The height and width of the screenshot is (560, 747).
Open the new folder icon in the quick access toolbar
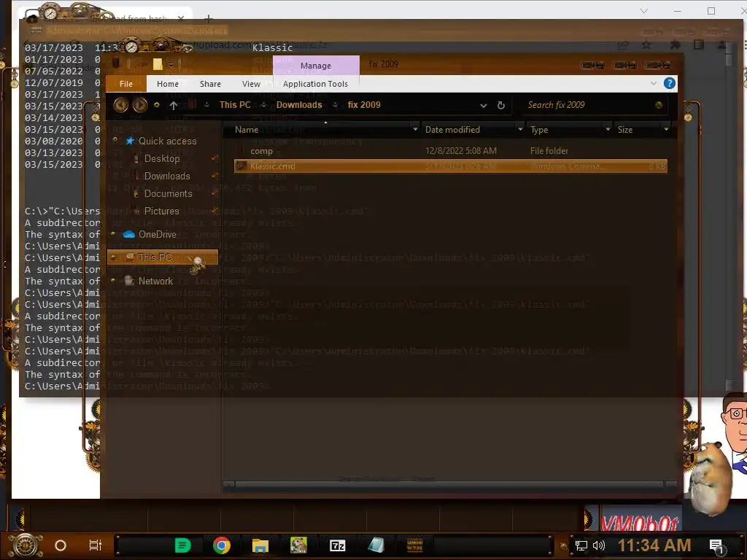pos(158,64)
